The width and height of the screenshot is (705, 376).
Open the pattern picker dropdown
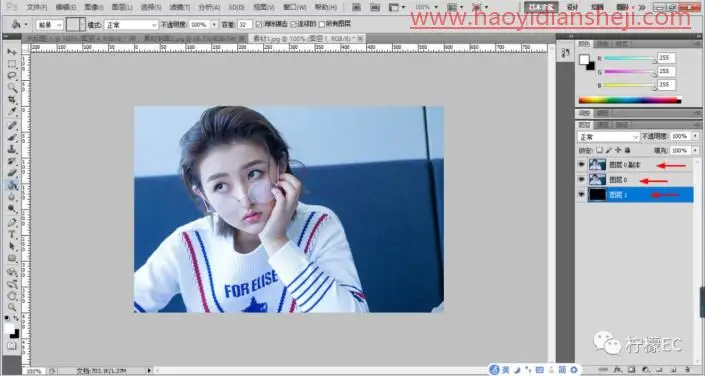click(82, 25)
